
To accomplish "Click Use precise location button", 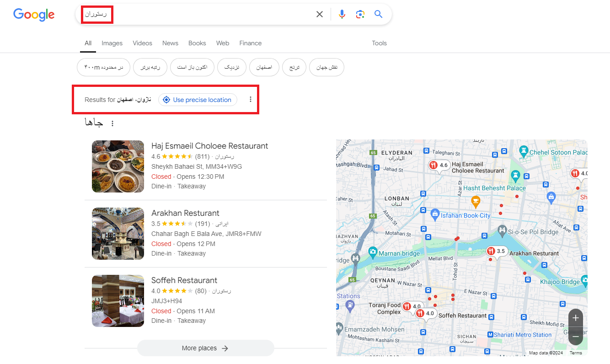I will 198,100.
